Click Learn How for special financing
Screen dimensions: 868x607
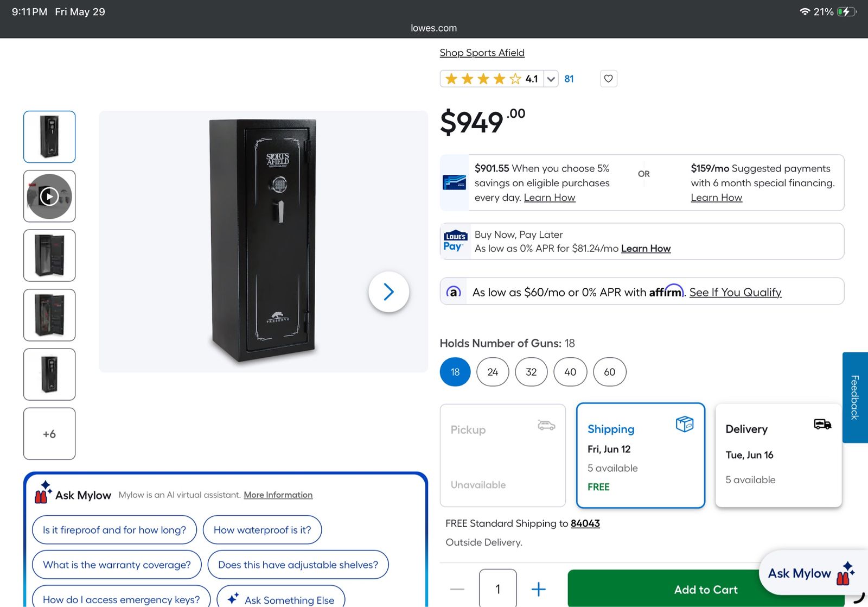point(716,198)
